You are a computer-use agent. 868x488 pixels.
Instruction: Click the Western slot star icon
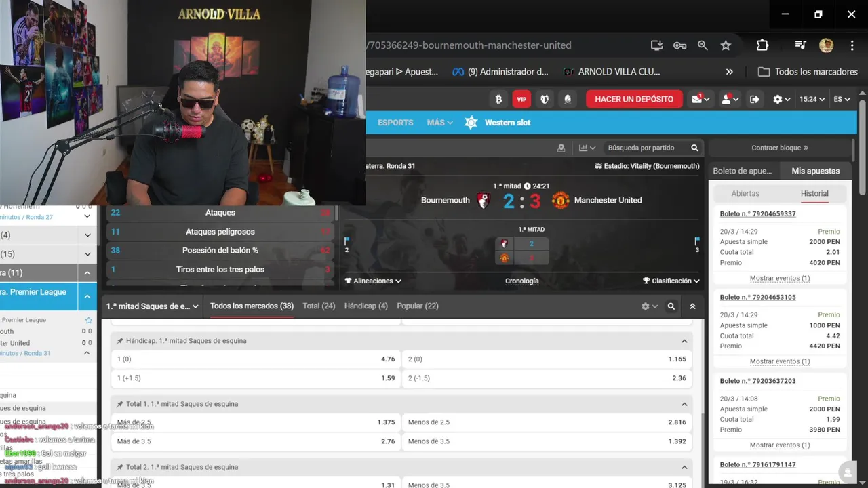471,123
